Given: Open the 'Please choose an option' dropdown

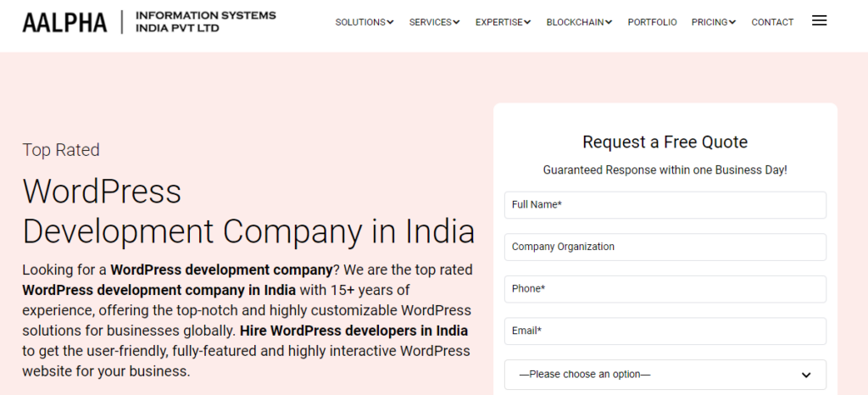Looking at the screenshot, I should pos(665,374).
